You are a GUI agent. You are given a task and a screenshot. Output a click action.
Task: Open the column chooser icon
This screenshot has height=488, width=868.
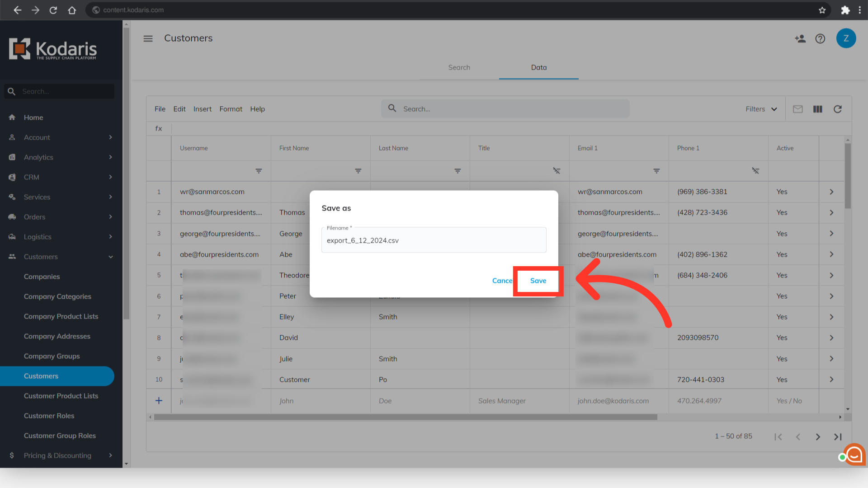coord(817,109)
